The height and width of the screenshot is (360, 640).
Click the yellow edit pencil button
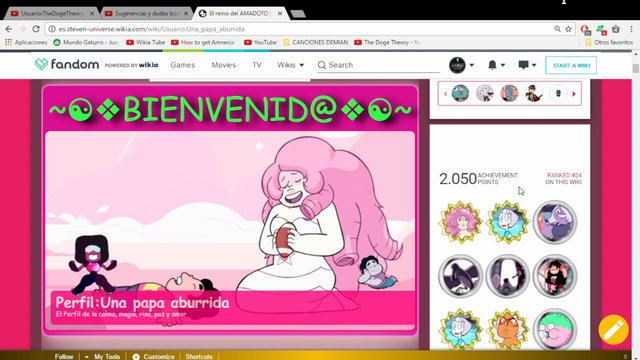point(613,329)
